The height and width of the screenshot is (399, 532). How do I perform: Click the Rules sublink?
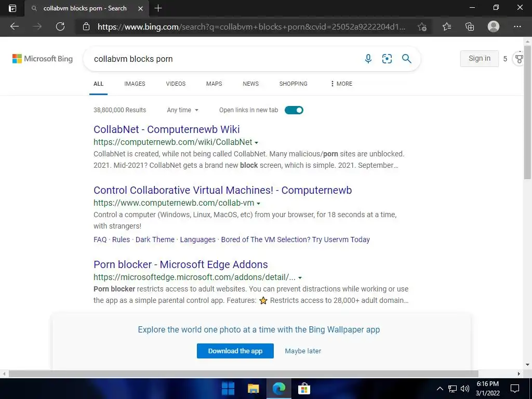point(121,240)
